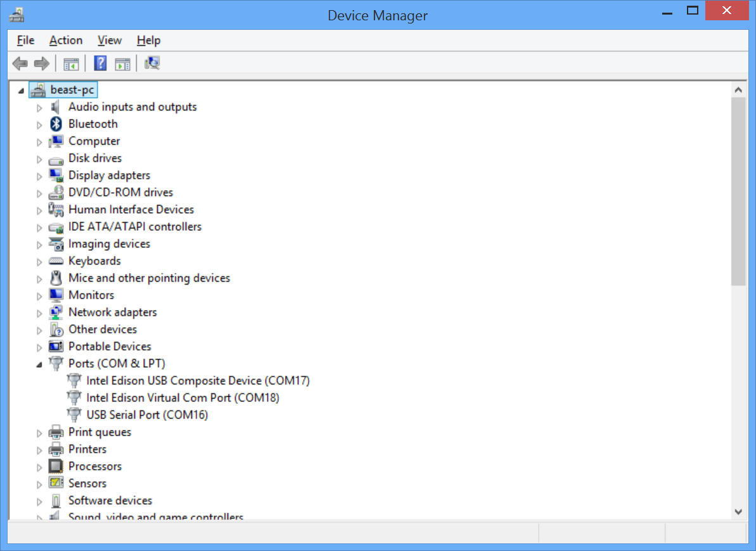This screenshot has width=756, height=551.
Task: Click the IDE ATA/ATAPI controllers icon
Action: [56, 227]
